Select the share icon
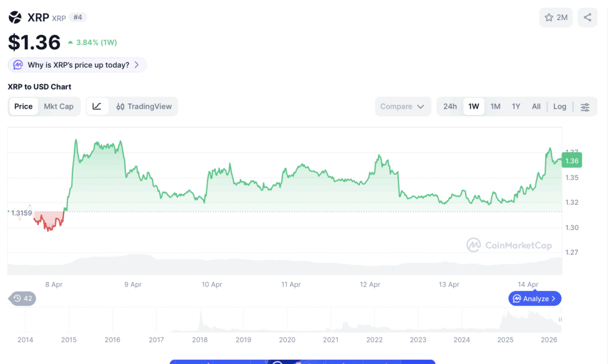 (587, 17)
